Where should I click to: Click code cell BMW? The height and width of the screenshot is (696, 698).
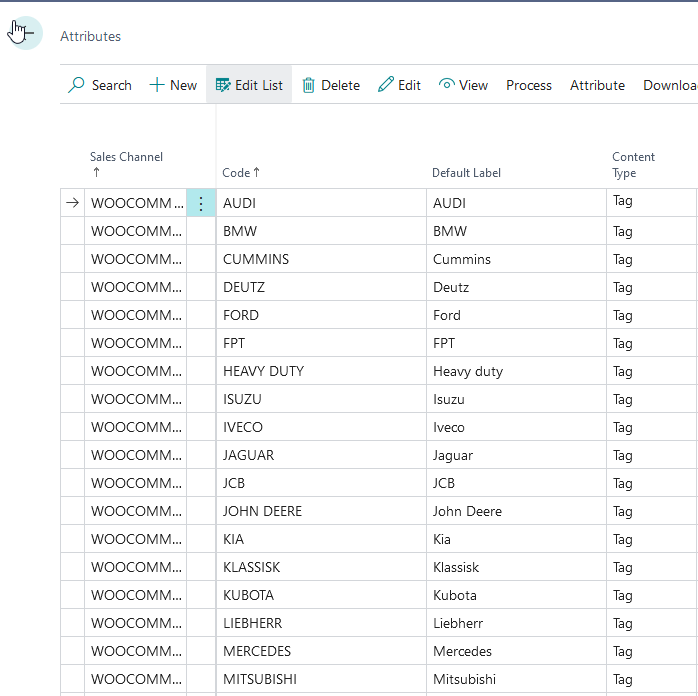(321, 231)
